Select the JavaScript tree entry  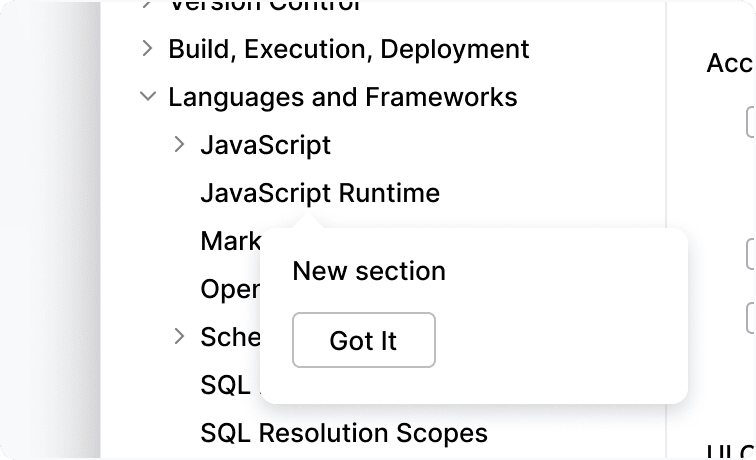[x=265, y=145]
